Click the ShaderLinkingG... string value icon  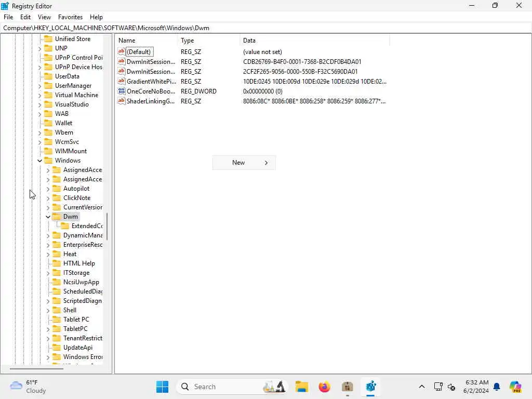(x=122, y=101)
